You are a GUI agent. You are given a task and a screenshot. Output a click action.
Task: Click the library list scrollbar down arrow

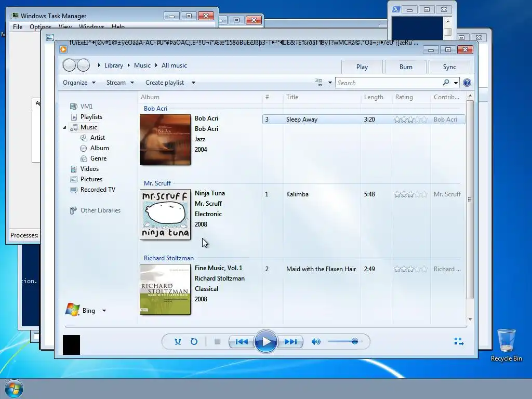point(470,320)
